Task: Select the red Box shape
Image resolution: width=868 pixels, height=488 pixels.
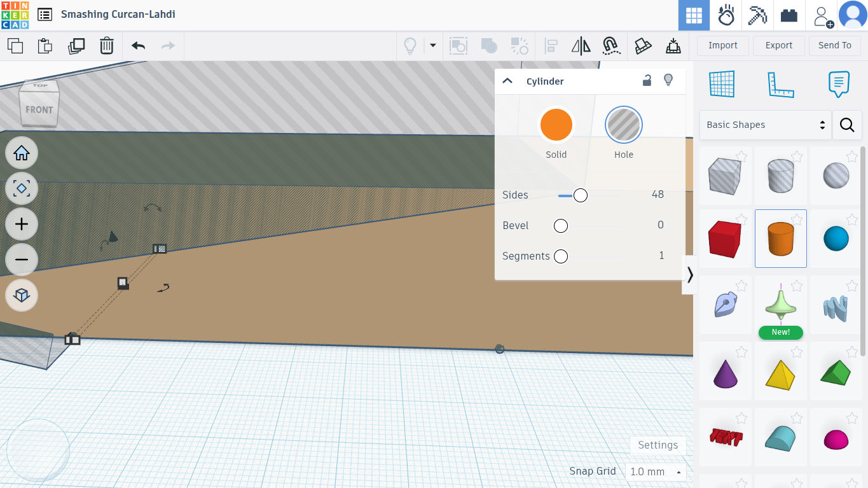Action: (725, 239)
